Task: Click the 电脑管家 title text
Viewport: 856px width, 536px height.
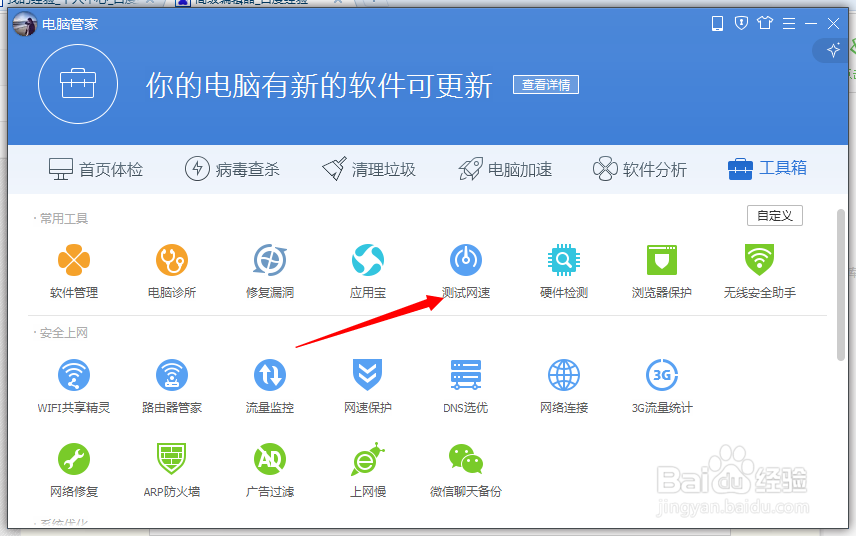Action: (x=70, y=24)
